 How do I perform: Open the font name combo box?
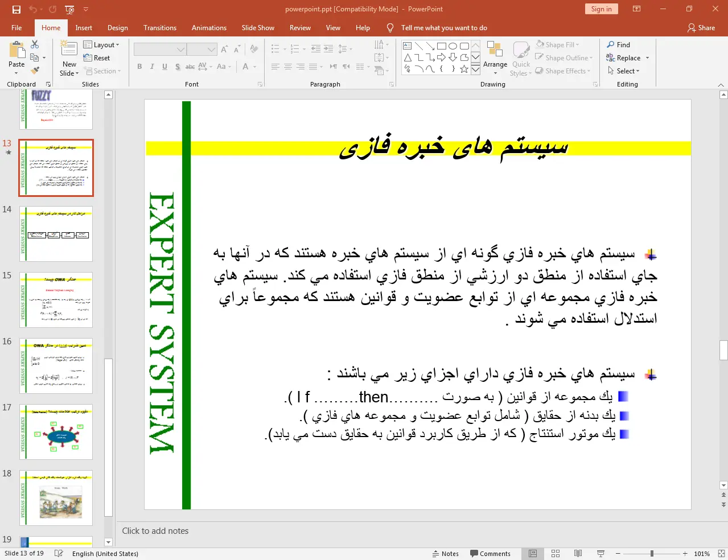click(160, 50)
